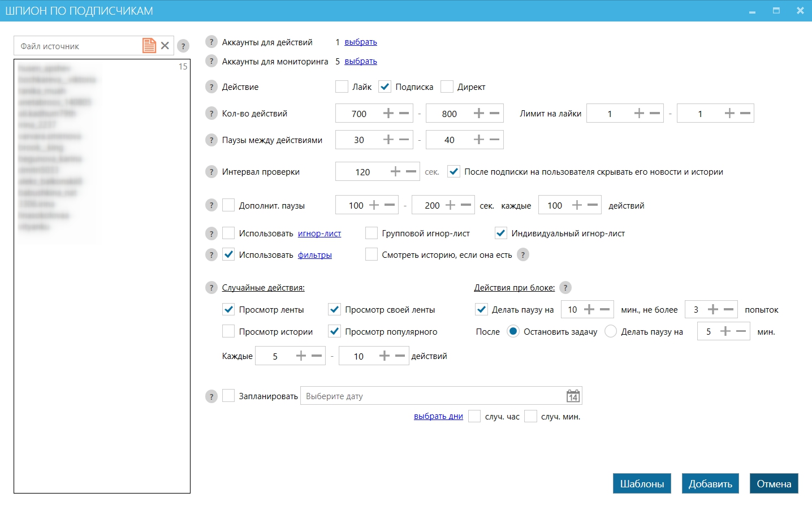Show help for Аккаунты для действий
812x506 pixels.
211,42
